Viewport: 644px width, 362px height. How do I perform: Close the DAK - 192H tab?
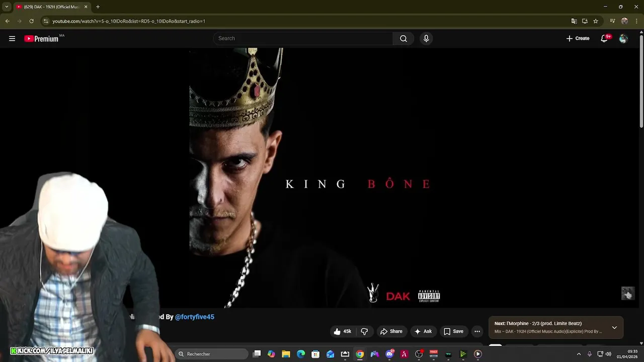[86, 7]
